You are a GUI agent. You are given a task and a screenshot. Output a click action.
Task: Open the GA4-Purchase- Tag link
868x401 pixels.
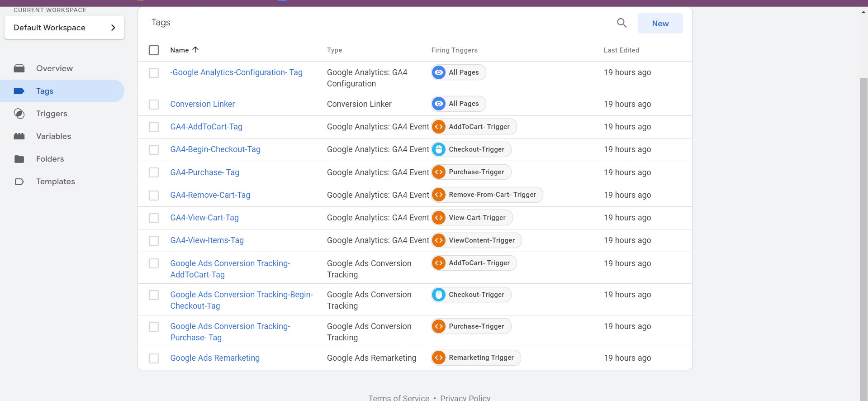click(204, 172)
